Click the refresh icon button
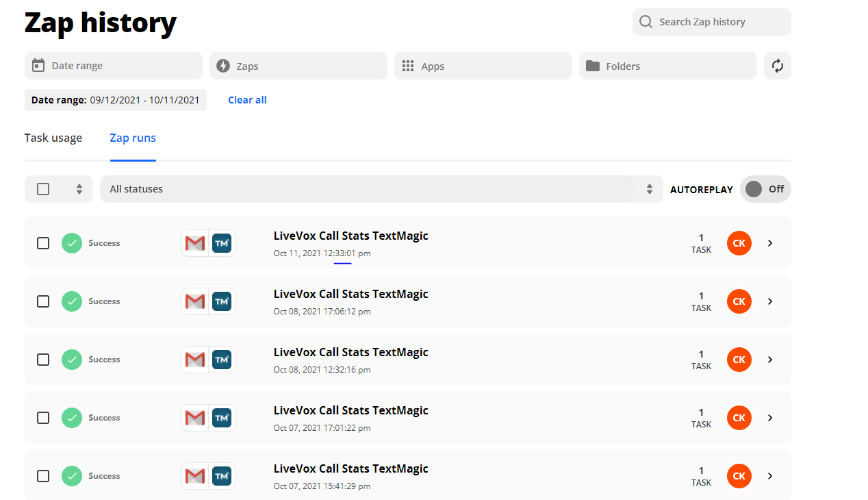Image resolution: width=868 pixels, height=500 pixels. point(778,66)
